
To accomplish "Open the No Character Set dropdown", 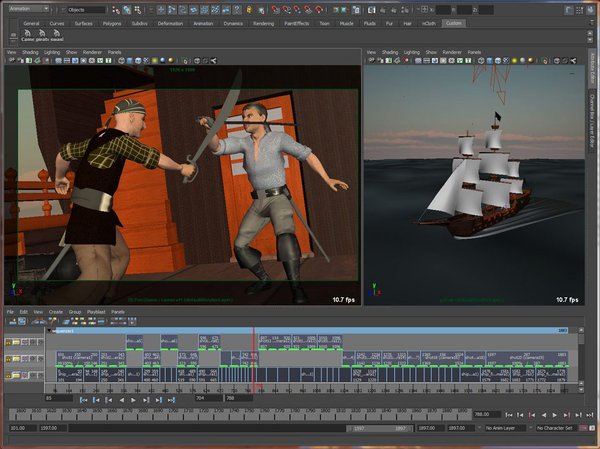I will click(x=557, y=428).
